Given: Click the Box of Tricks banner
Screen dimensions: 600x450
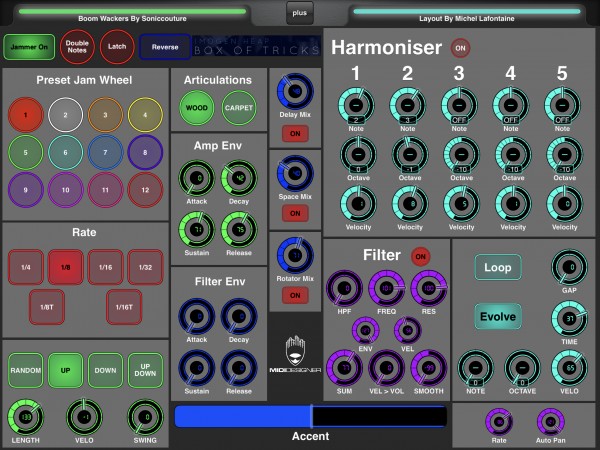Looking at the screenshot, I should [257, 46].
